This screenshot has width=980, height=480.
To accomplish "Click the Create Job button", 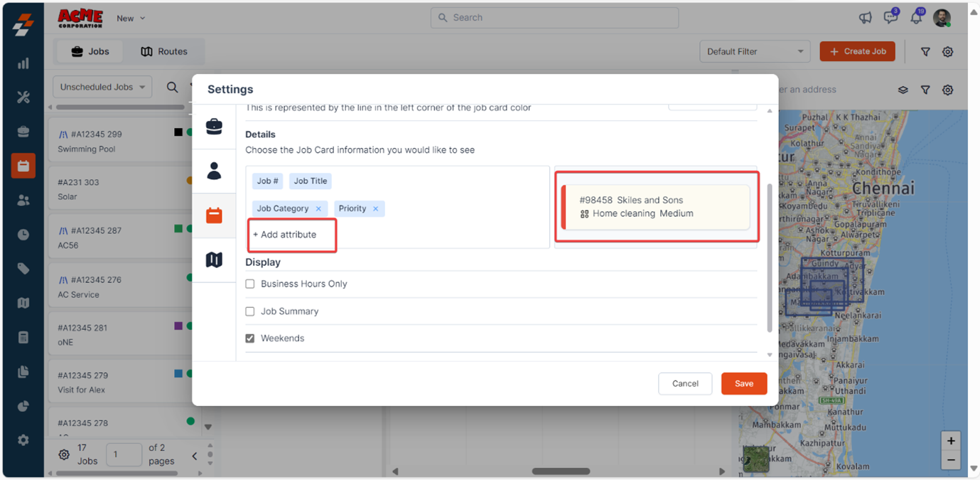I will coord(857,51).
